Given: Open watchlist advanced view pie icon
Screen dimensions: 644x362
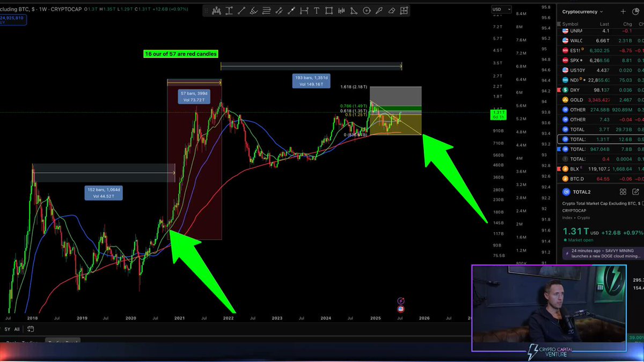Looking at the screenshot, I should click(x=635, y=11).
